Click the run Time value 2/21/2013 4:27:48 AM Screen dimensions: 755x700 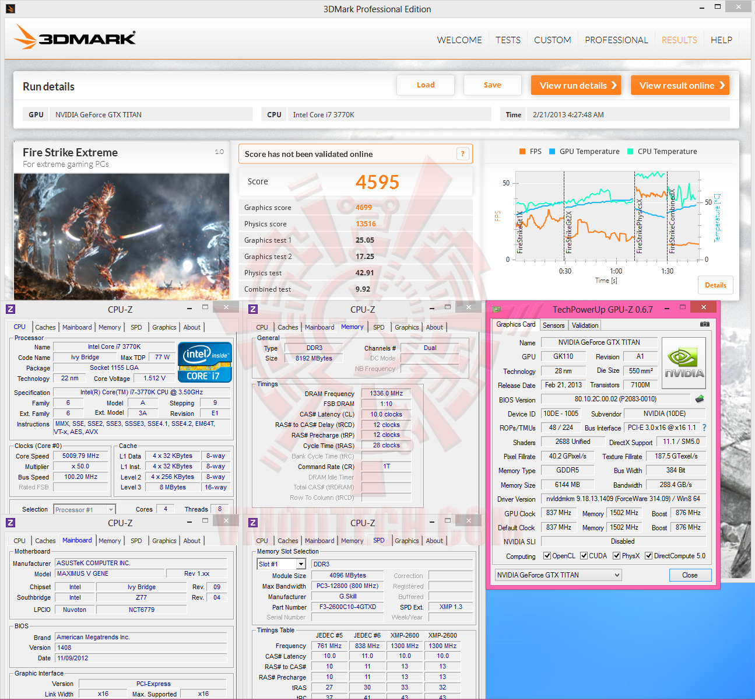[568, 115]
